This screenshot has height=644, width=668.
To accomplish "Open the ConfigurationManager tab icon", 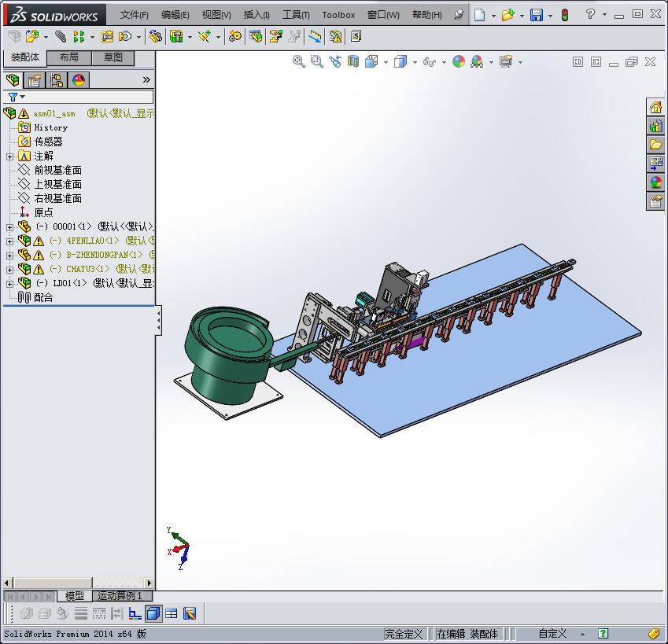I will 57,80.
